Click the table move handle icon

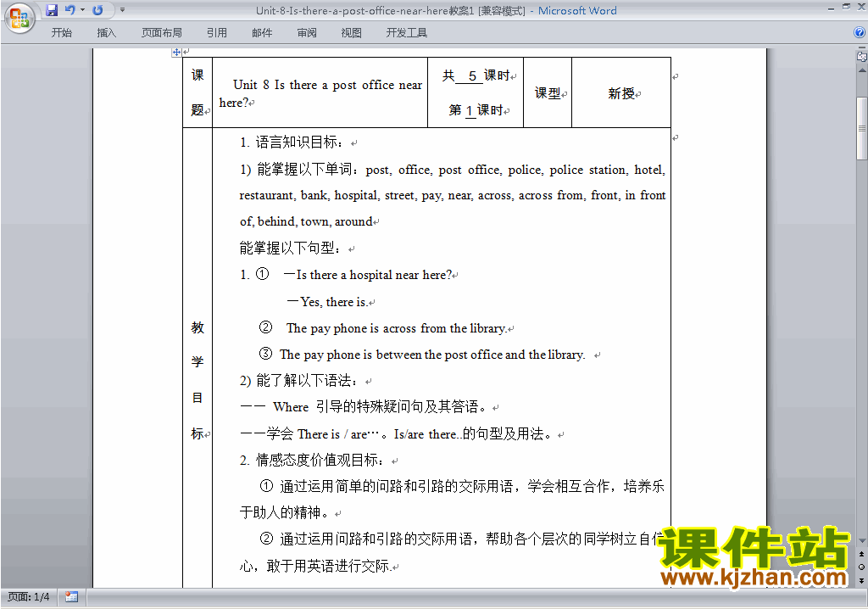pos(176,52)
